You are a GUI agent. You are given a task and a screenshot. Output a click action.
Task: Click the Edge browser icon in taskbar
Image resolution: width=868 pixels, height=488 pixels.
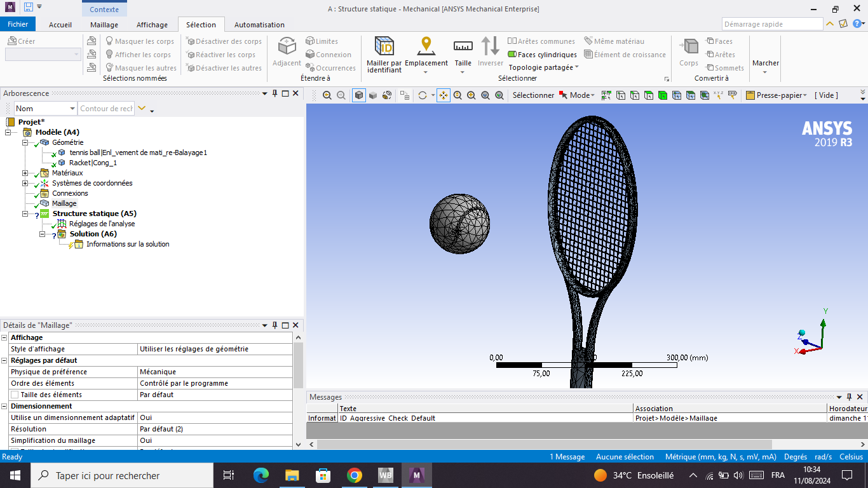(x=261, y=475)
